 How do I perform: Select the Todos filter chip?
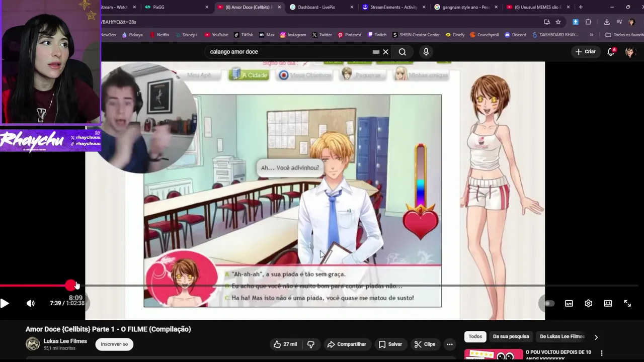coord(475,337)
